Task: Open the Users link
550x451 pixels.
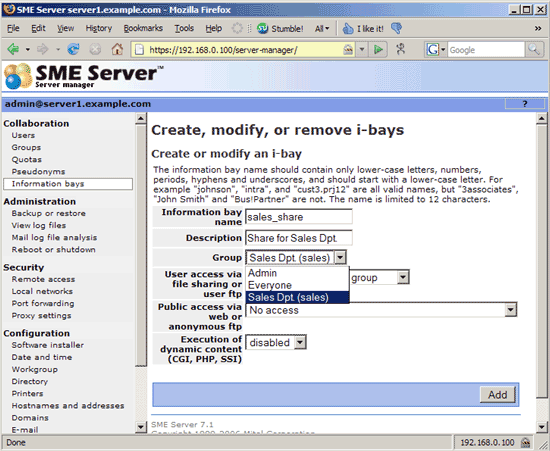Action: (23, 135)
